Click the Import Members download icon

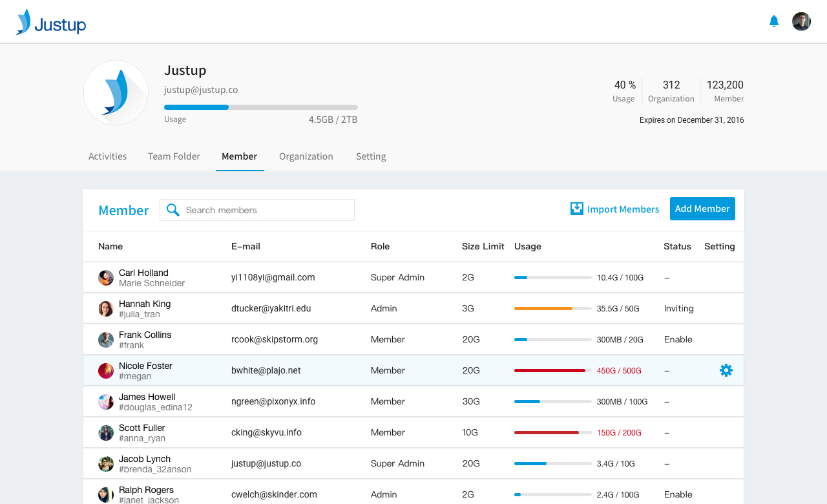pos(576,209)
